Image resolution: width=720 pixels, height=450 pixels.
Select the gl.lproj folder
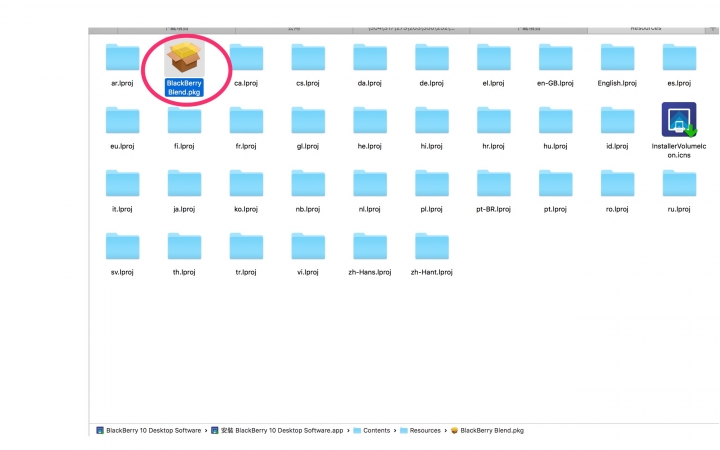click(308, 120)
